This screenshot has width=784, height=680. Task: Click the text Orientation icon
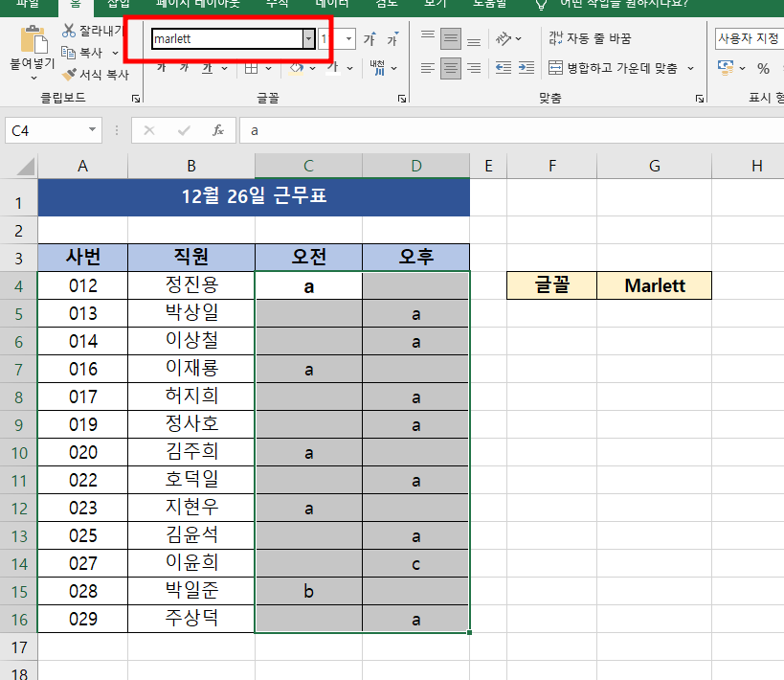click(503, 38)
